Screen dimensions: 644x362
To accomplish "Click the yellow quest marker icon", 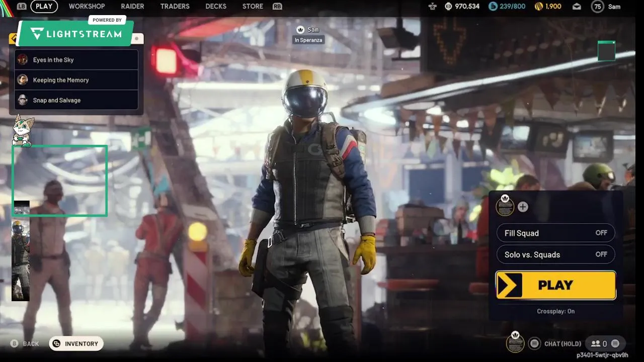I will 13,39.
